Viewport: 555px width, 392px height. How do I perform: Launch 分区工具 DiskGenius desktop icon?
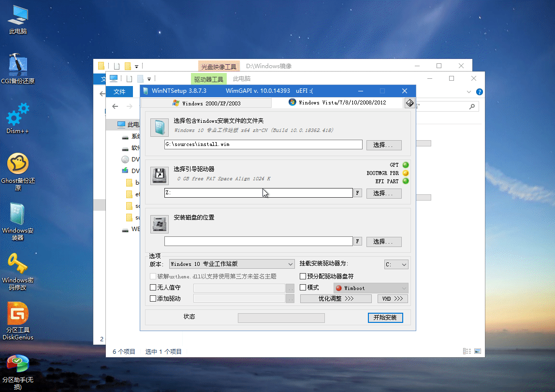[x=18, y=321]
